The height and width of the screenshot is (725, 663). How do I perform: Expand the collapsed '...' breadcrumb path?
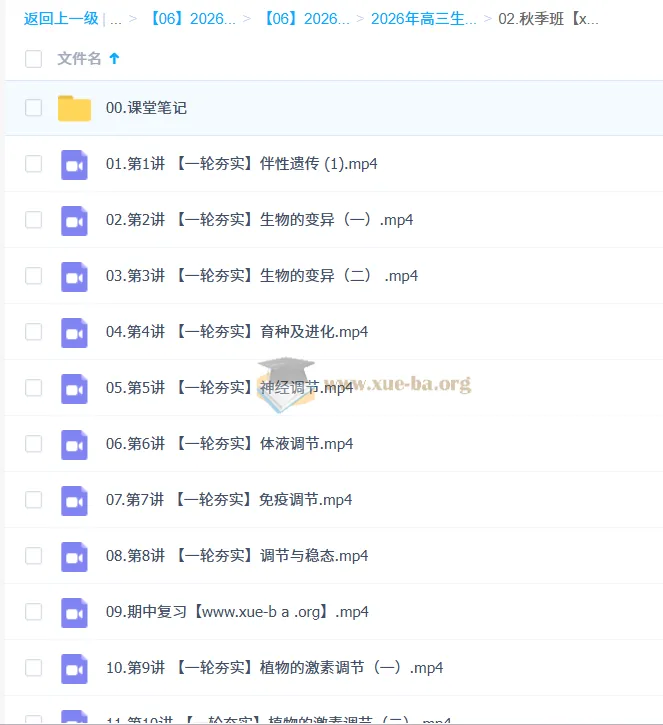click(116, 18)
